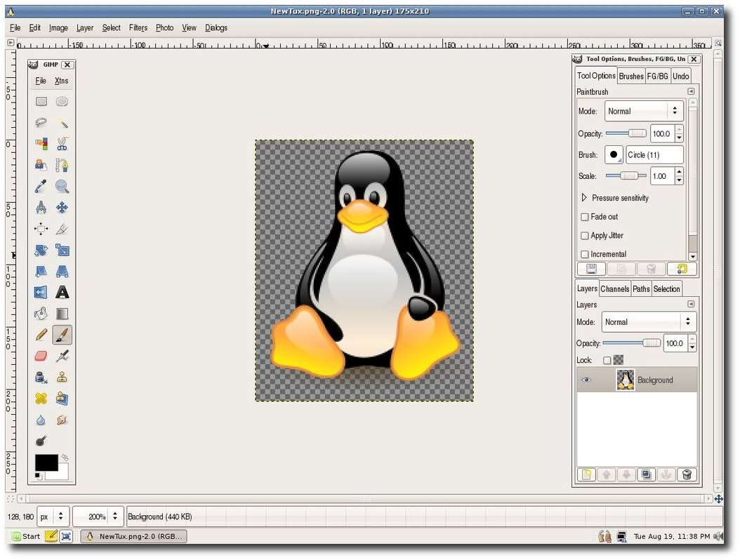
Task: Enable the Incremental checkbox
Action: pos(585,254)
